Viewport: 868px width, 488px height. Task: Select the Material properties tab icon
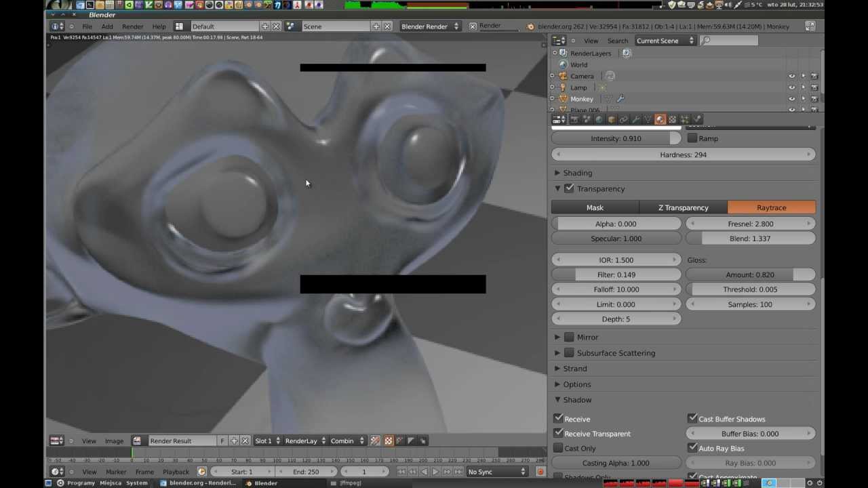coord(660,119)
